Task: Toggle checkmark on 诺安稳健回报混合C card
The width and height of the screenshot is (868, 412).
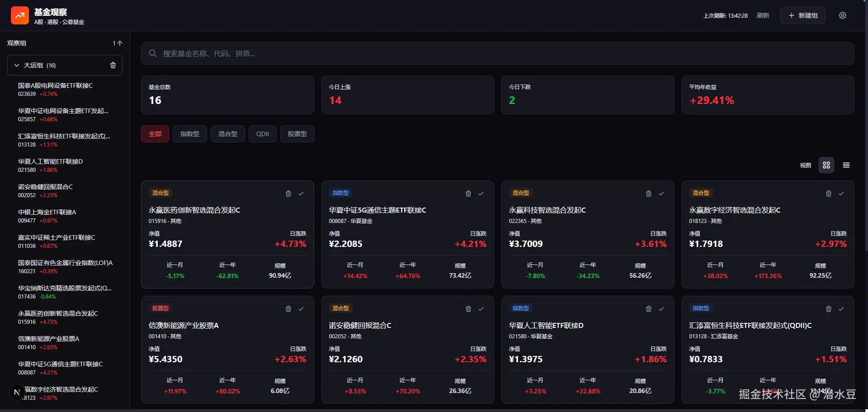Action: [481, 309]
